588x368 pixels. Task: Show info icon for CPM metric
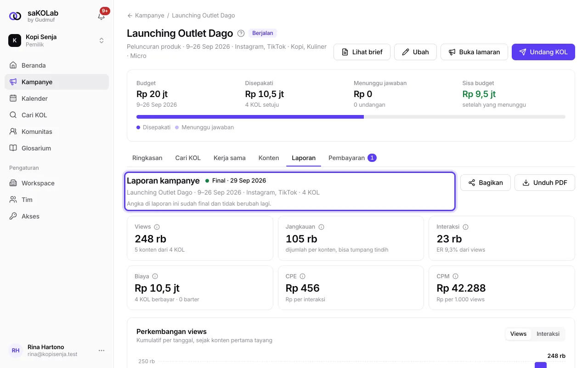455,276
